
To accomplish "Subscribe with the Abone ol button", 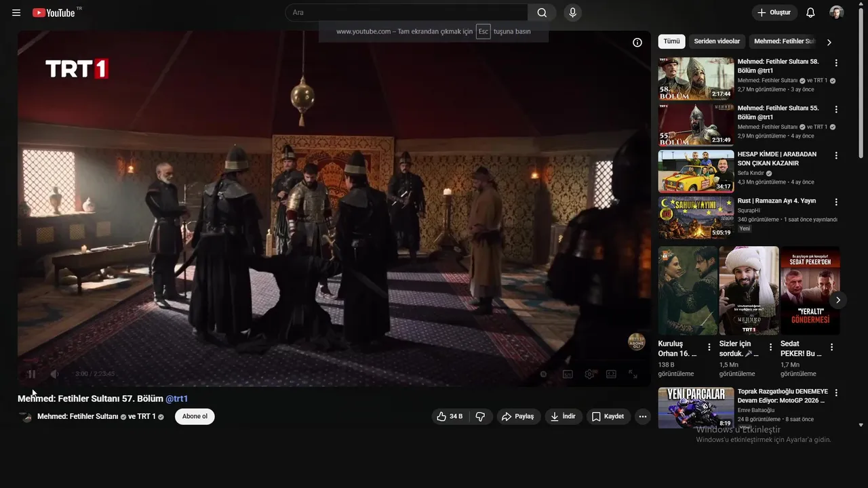I will (195, 416).
